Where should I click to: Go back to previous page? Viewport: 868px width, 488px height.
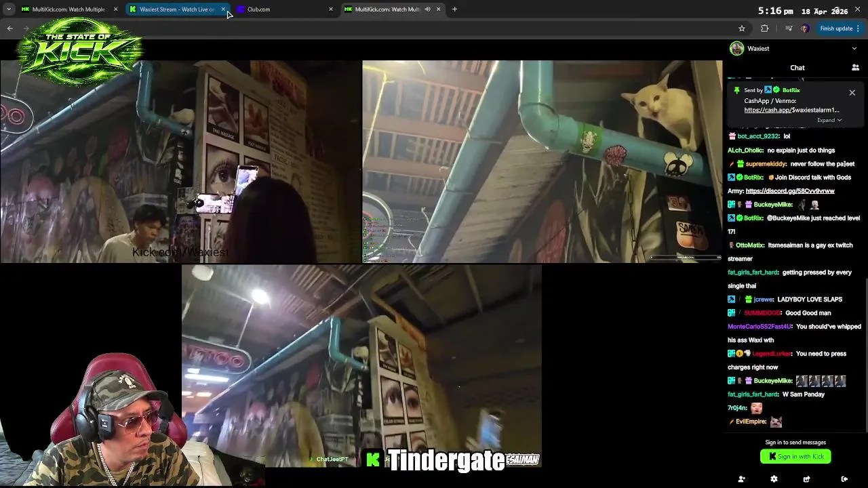pos(9,28)
